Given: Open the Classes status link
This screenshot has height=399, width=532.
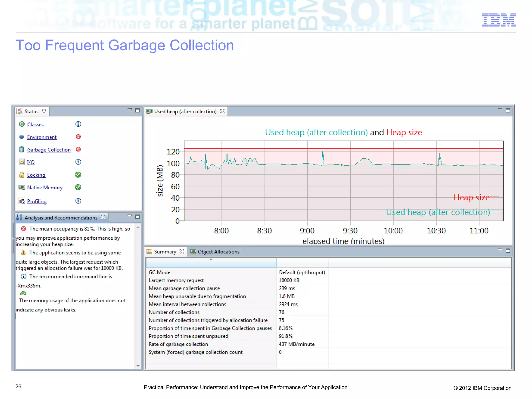Looking at the screenshot, I should [35, 125].
